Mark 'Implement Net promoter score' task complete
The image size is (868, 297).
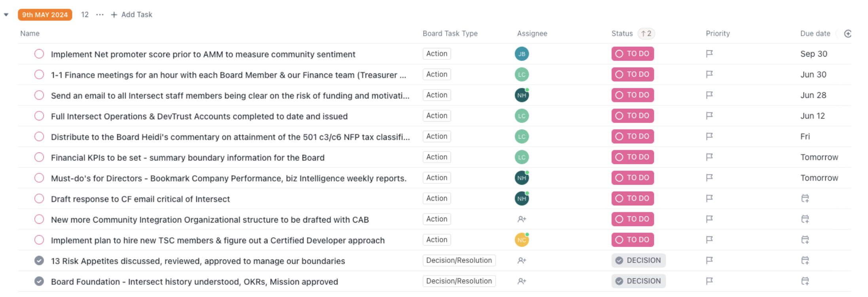(39, 54)
